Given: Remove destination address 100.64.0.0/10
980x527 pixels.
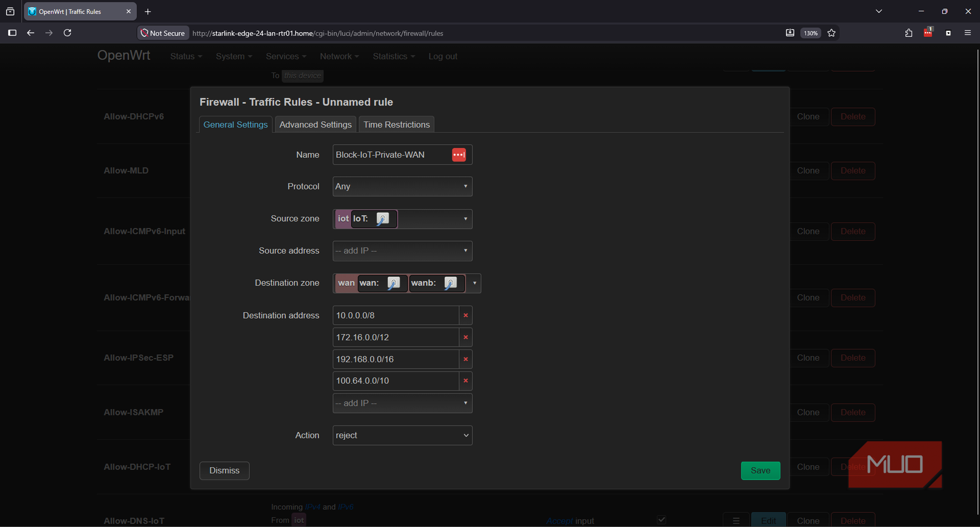Looking at the screenshot, I should click(466, 381).
